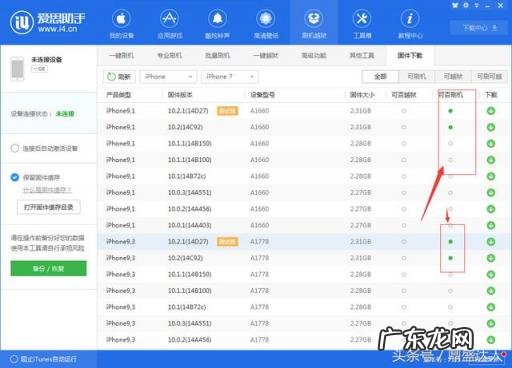Click the disconnected device phone icon
Screen dimensions: 512x368
18,68
